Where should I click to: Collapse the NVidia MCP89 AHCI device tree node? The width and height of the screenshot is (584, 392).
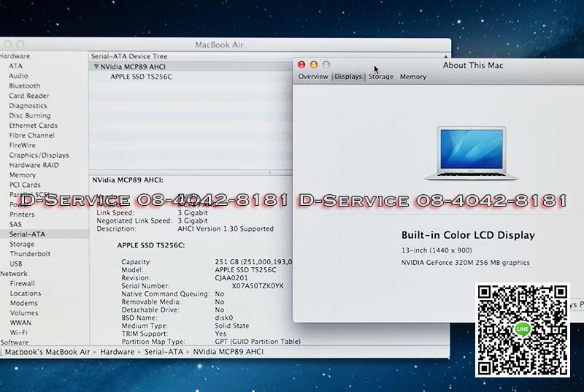(x=96, y=66)
